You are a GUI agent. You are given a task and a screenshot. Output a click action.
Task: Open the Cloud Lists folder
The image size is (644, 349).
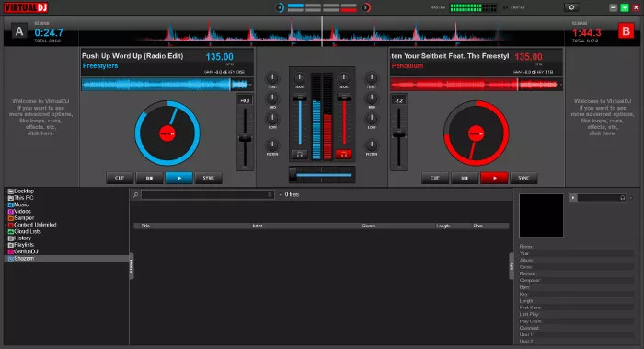pyautogui.click(x=27, y=231)
